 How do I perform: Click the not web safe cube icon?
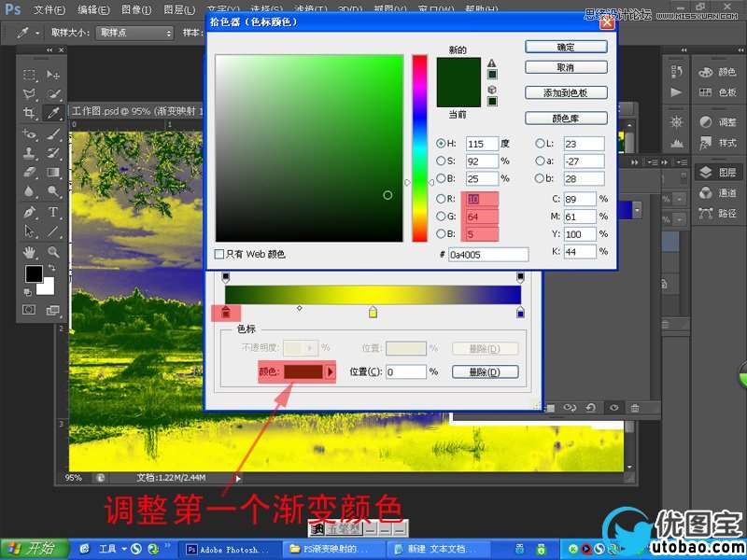[x=492, y=90]
